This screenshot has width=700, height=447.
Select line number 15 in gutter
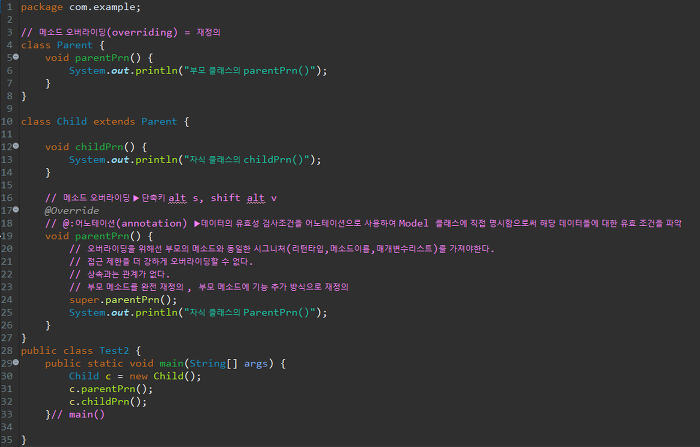7,185
